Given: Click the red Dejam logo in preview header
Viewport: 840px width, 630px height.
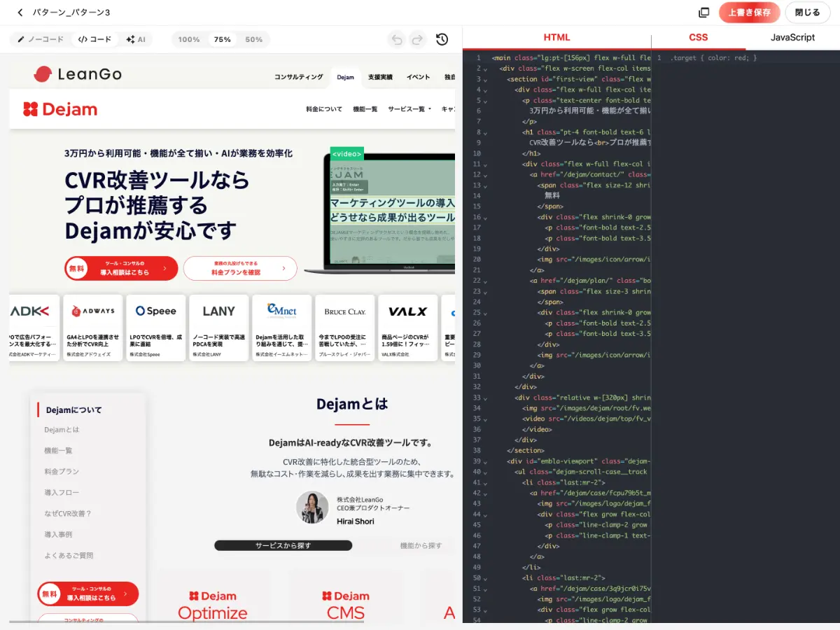Looking at the screenshot, I should click(x=60, y=109).
